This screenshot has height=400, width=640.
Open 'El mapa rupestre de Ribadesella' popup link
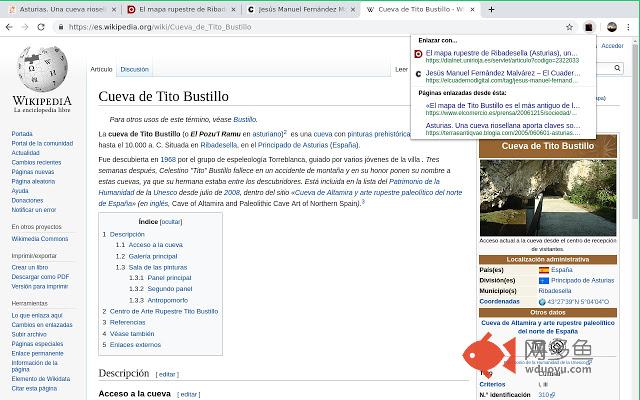coord(501,53)
